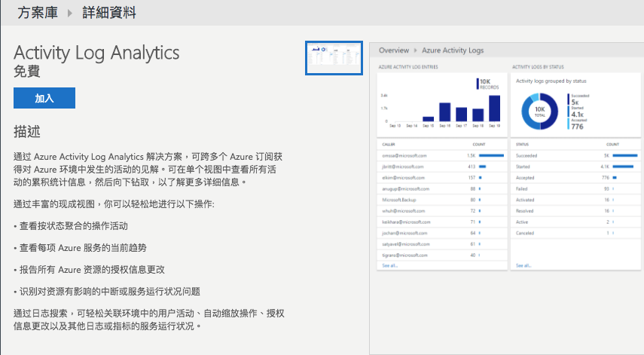
Task: Click the 描述 section heading
Action: point(27,131)
